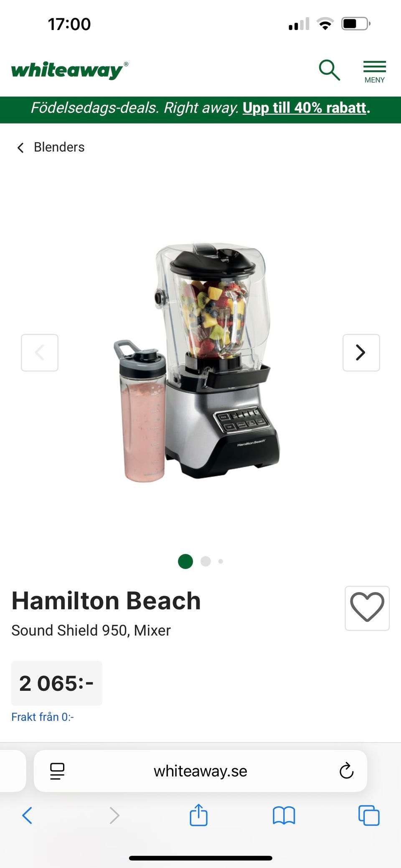Go back in Safari history

[27, 815]
